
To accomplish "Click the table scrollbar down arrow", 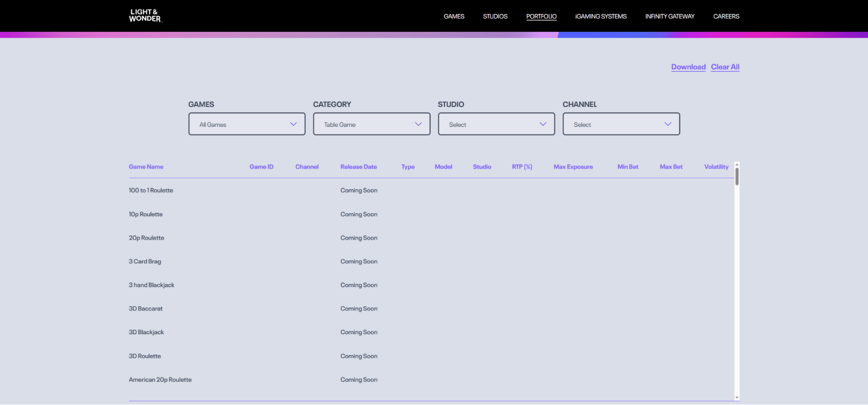I will (x=737, y=398).
